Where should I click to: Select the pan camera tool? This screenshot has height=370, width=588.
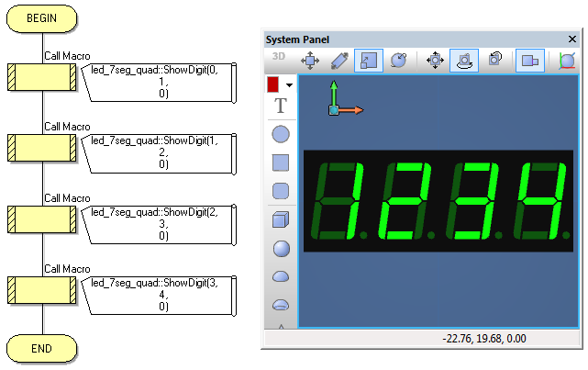pos(435,61)
